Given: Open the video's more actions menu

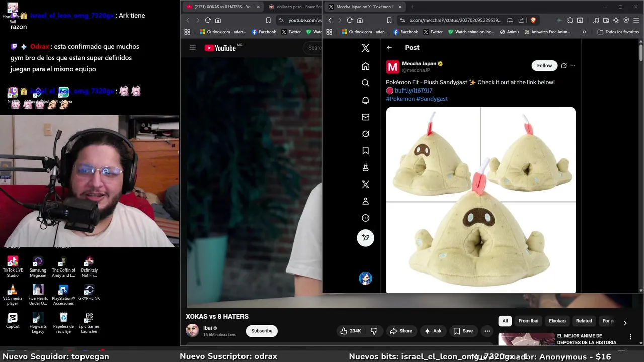Looking at the screenshot, I should [x=487, y=331].
